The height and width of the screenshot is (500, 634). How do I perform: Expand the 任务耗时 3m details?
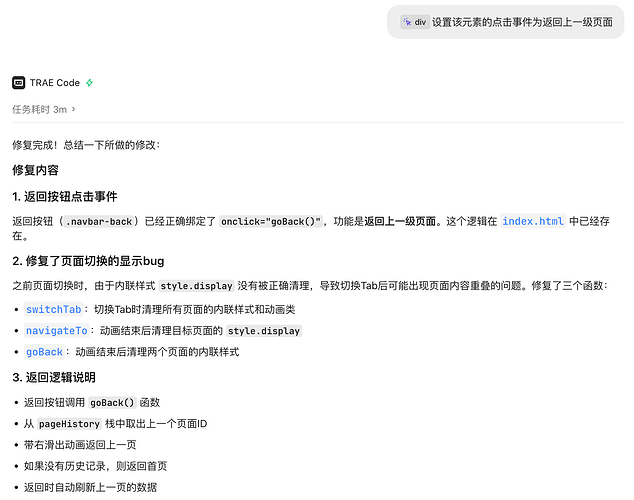coord(44,110)
